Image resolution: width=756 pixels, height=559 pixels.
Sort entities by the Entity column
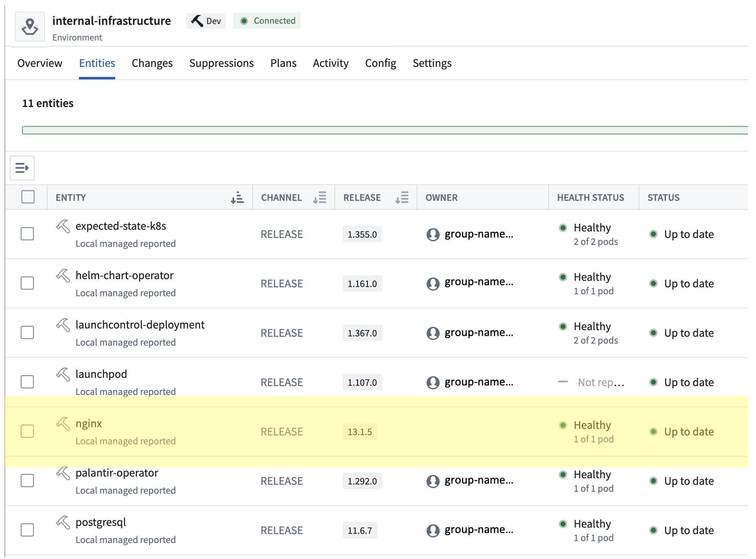tap(237, 197)
